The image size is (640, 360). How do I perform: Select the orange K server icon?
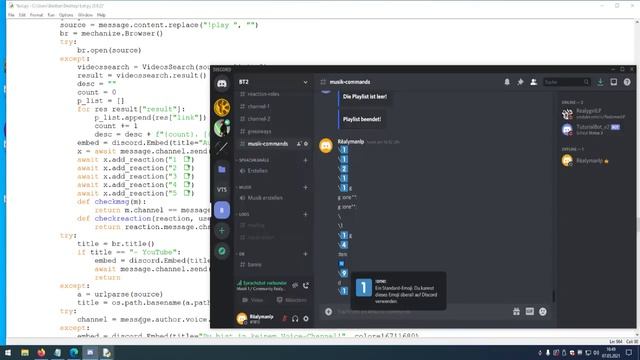coord(222,108)
